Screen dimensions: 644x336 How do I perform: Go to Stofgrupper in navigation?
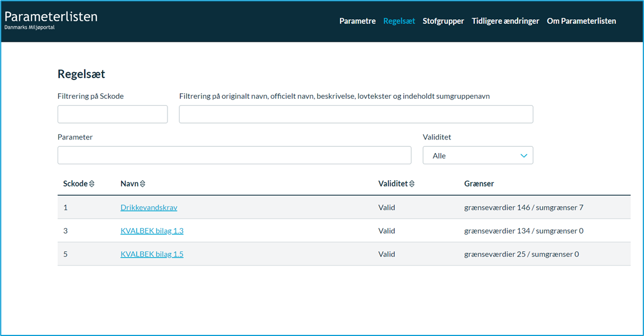[x=443, y=21]
